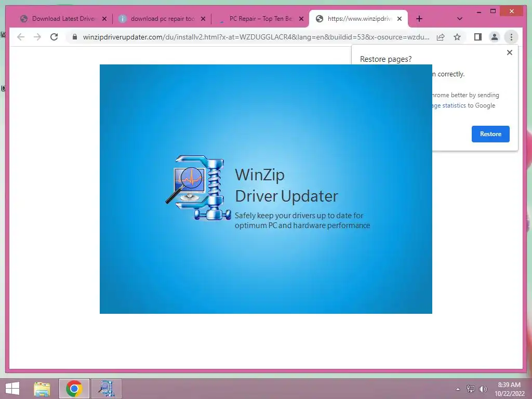Expand the tab search chevron
The height and width of the screenshot is (399, 532).
point(459,19)
